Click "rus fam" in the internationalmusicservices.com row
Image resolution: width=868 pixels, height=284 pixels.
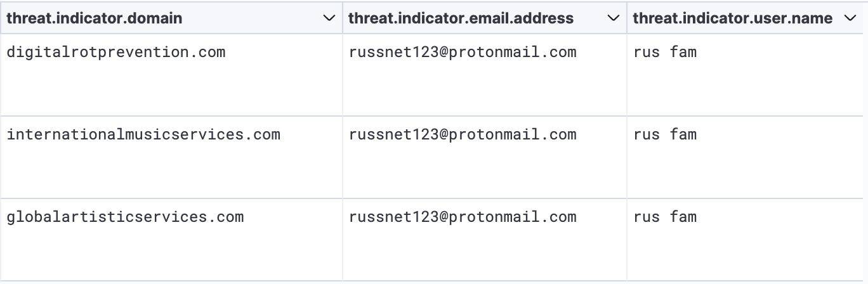tap(665, 134)
